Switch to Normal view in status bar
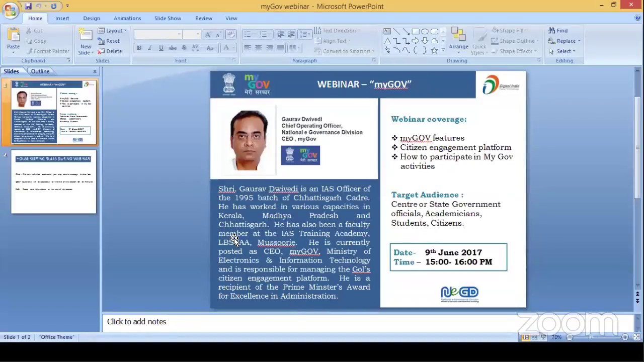644x362 pixels. [525, 337]
